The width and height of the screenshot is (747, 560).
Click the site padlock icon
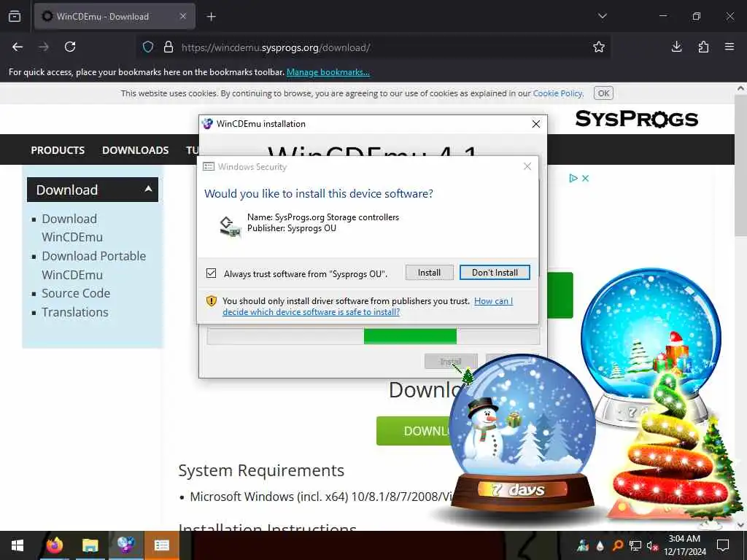pos(169,47)
